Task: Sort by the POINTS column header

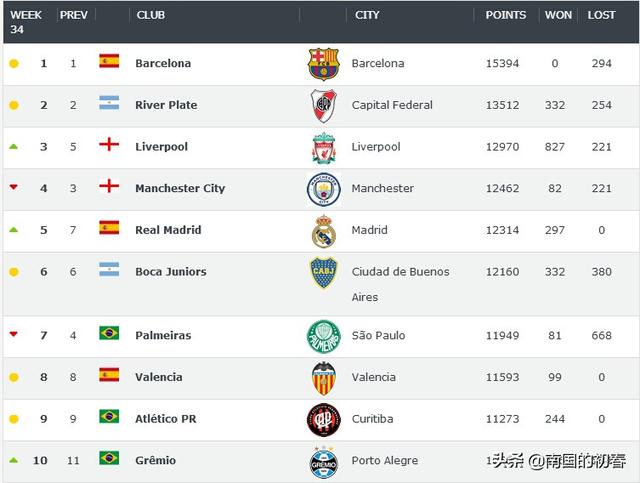Action: point(505,15)
